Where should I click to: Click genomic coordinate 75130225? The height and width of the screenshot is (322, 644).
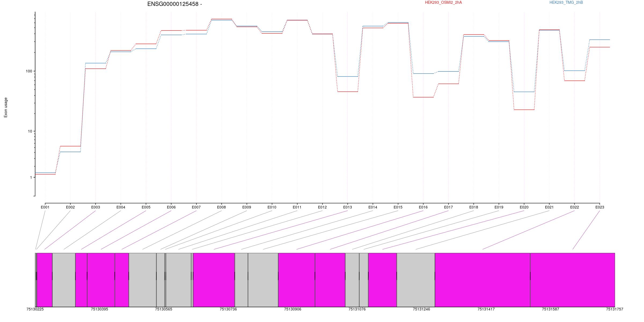35,309
